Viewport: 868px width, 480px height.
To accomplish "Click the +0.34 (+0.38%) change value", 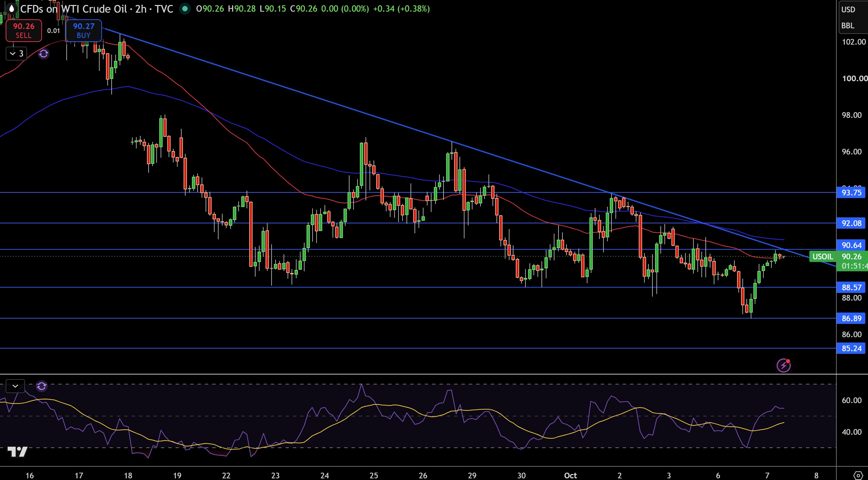I will point(401,9).
